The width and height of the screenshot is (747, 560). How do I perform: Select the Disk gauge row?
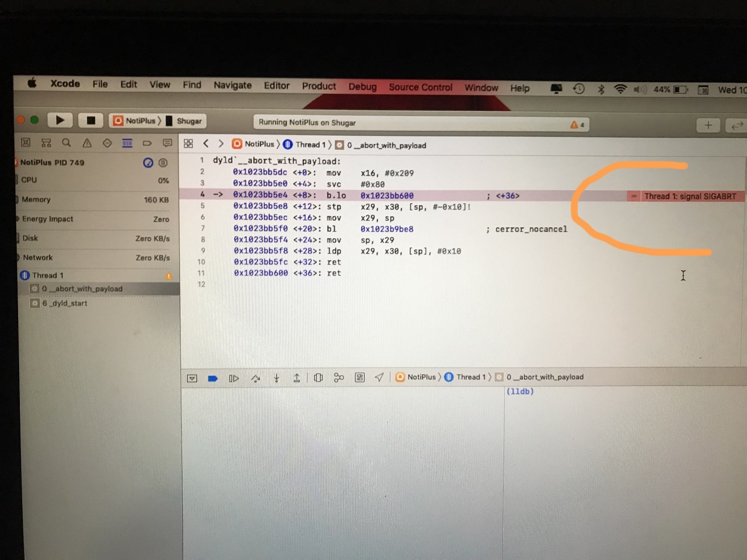coord(96,238)
